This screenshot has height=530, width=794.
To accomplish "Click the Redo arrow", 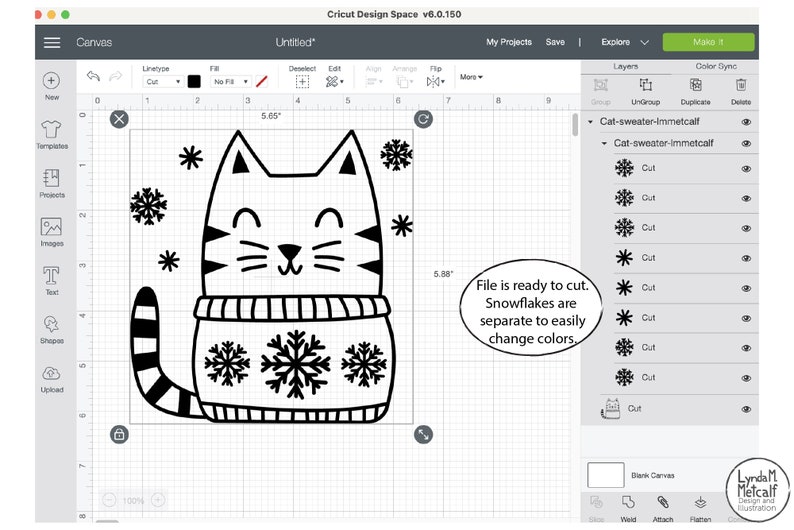I will [x=116, y=76].
